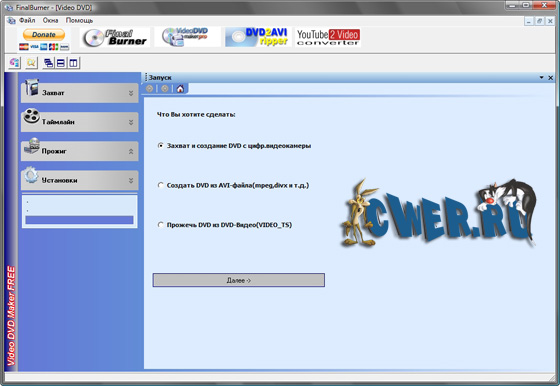Click the Прожиг panel header label
This screenshot has width=560, height=386.
tap(54, 151)
